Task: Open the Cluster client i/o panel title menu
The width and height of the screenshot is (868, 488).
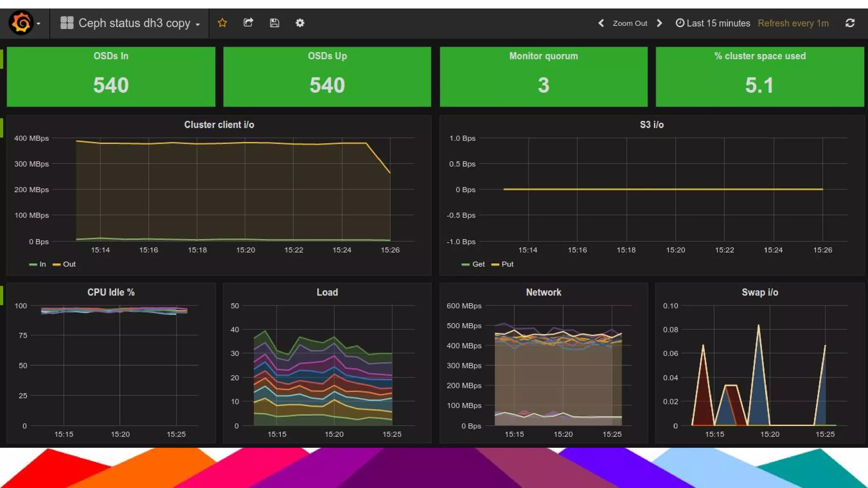Action: (x=219, y=125)
